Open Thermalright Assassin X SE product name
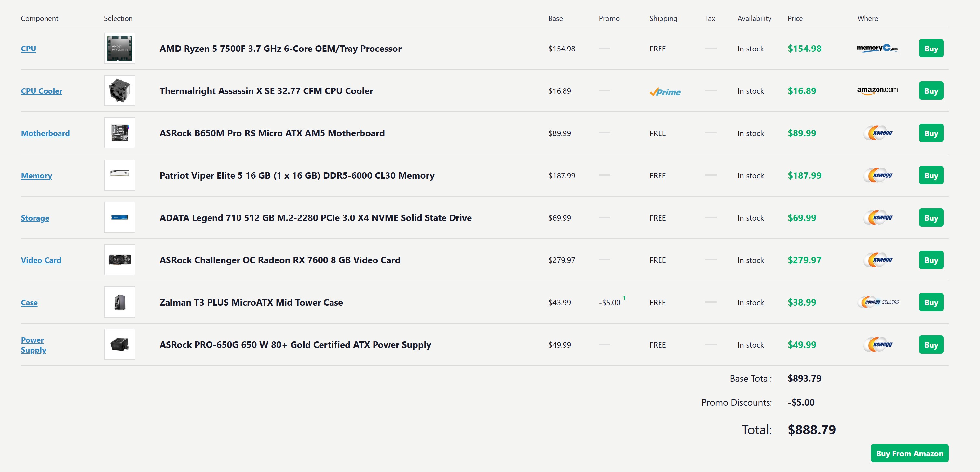This screenshot has width=980, height=472. pos(266,91)
